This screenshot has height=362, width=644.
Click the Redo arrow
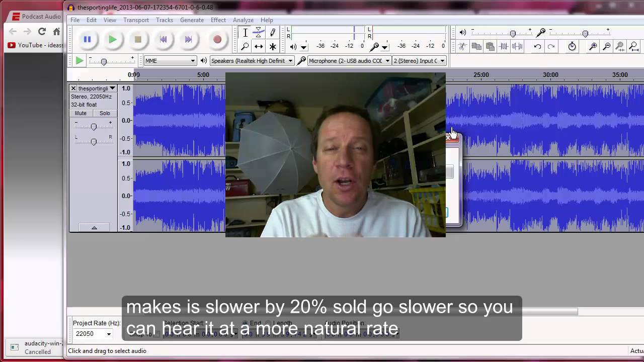pyautogui.click(x=551, y=46)
